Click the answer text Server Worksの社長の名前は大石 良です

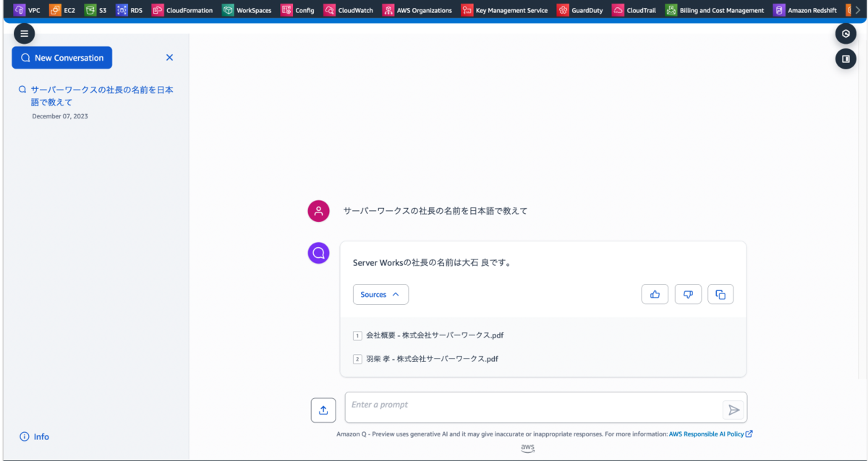coord(433,263)
